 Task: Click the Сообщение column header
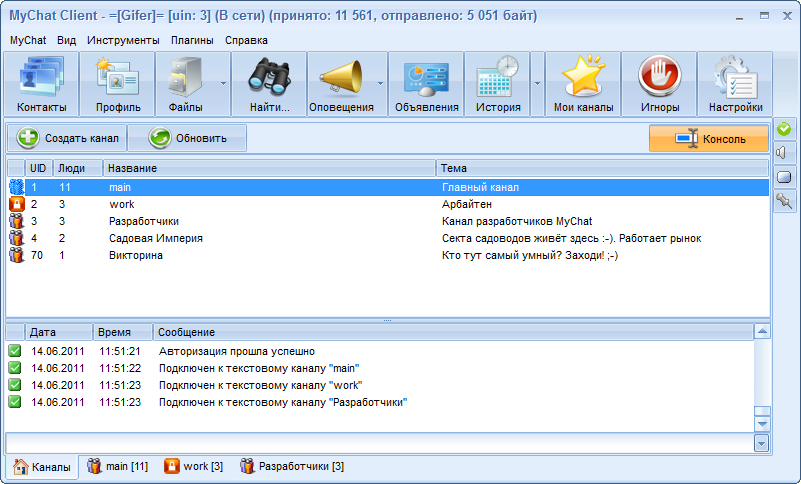pyautogui.click(x=453, y=332)
